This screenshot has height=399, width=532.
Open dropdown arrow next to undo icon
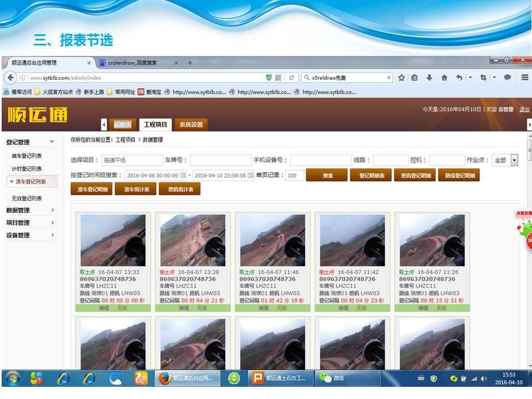point(470,78)
